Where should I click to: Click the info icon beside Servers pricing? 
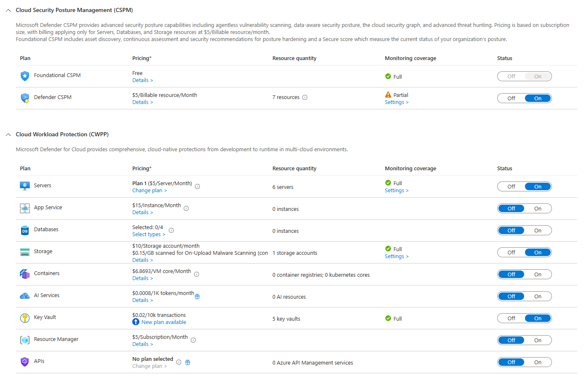(x=197, y=186)
